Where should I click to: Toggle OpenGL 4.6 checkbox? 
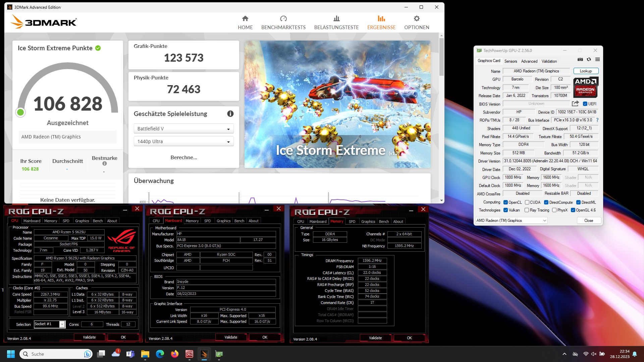(x=573, y=210)
